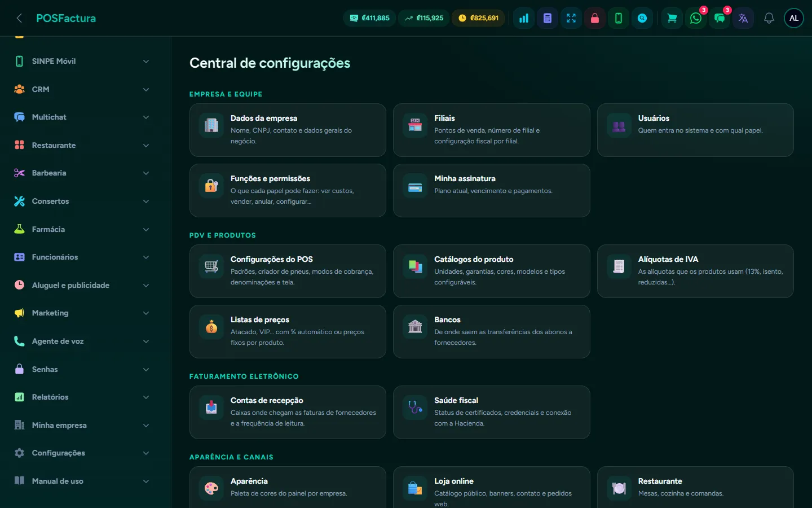
Task: Toggle fullscreen with the expand arrows icon
Action: tap(571, 18)
